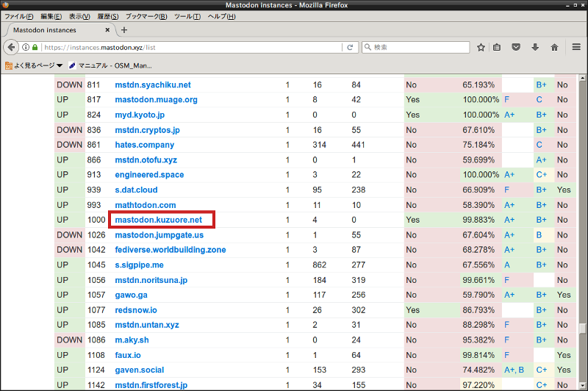This screenshot has width=588, height=391.
Task: Select the 862 users value for s.sigpipe.me
Action: click(x=319, y=265)
